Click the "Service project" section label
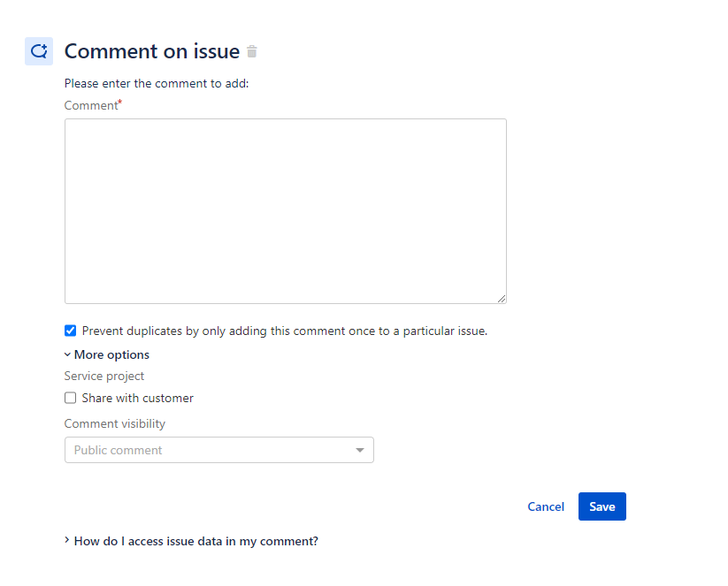 [104, 376]
